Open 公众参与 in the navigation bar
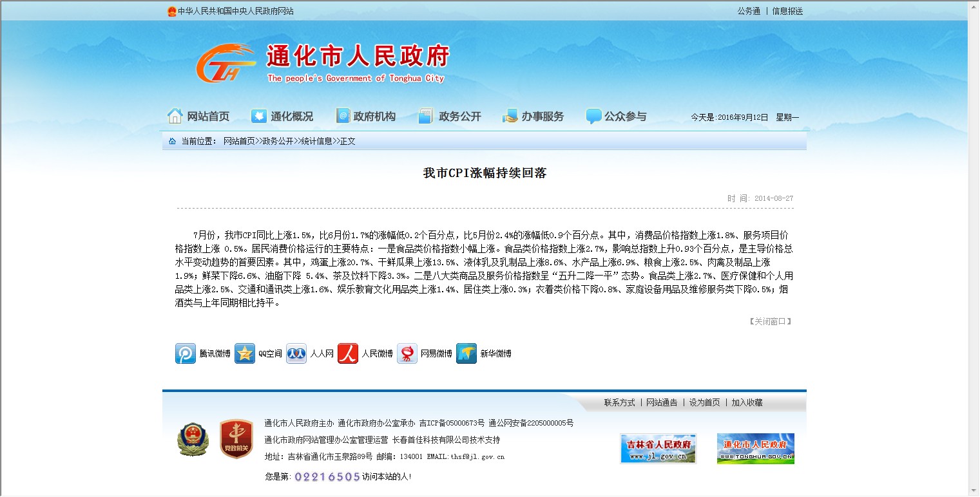Image resolution: width=980 pixels, height=497 pixels. tap(617, 117)
